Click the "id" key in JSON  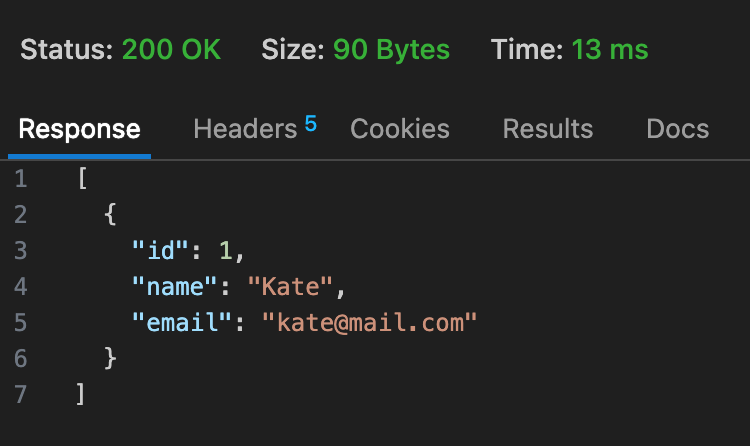[160, 250]
